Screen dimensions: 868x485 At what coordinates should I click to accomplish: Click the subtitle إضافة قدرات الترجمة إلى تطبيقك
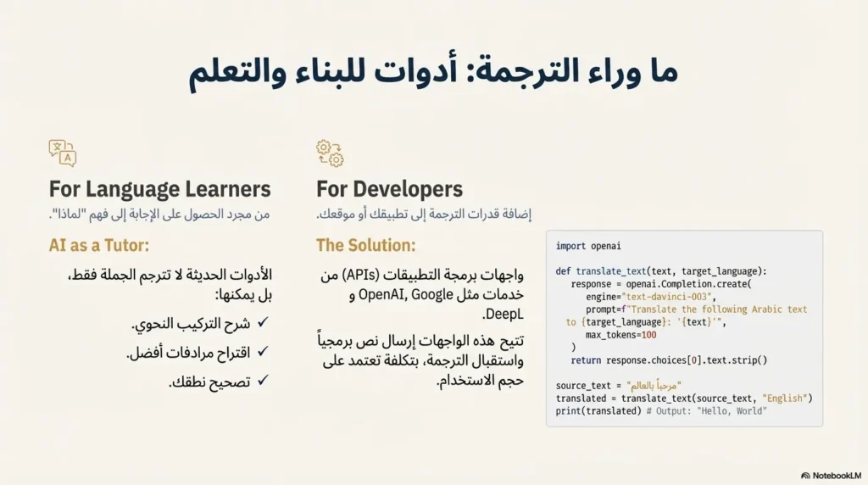click(x=424, y=215)
